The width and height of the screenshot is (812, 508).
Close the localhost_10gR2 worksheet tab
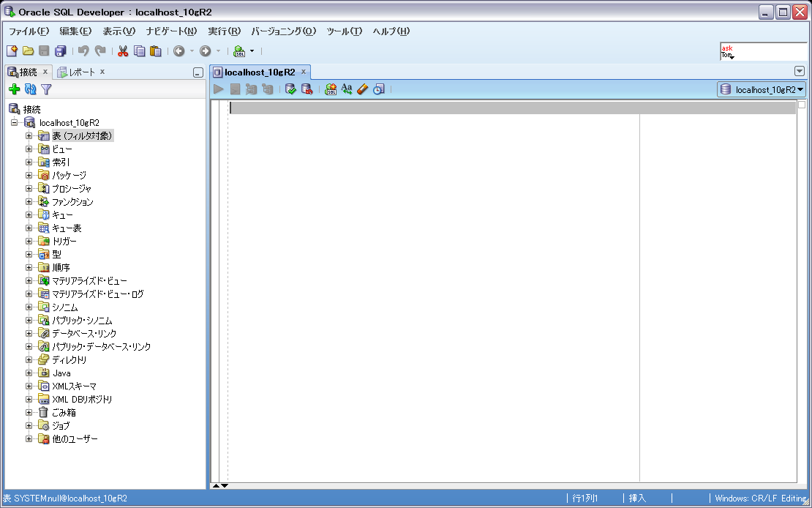[304, 72]
